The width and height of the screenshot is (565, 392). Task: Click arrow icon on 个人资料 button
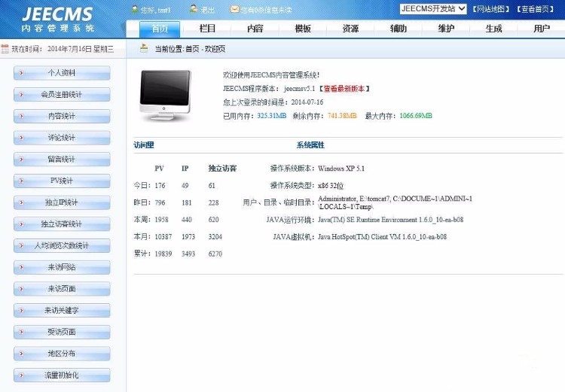21,73
